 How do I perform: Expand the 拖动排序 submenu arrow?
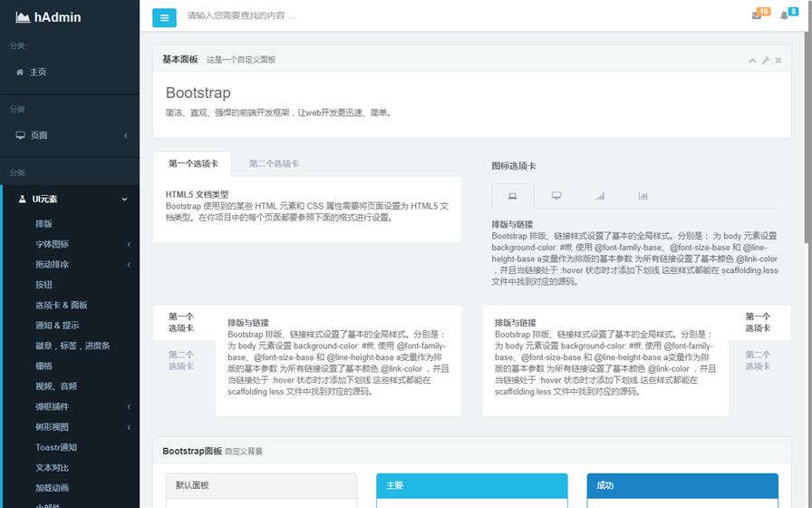point(129,265)
